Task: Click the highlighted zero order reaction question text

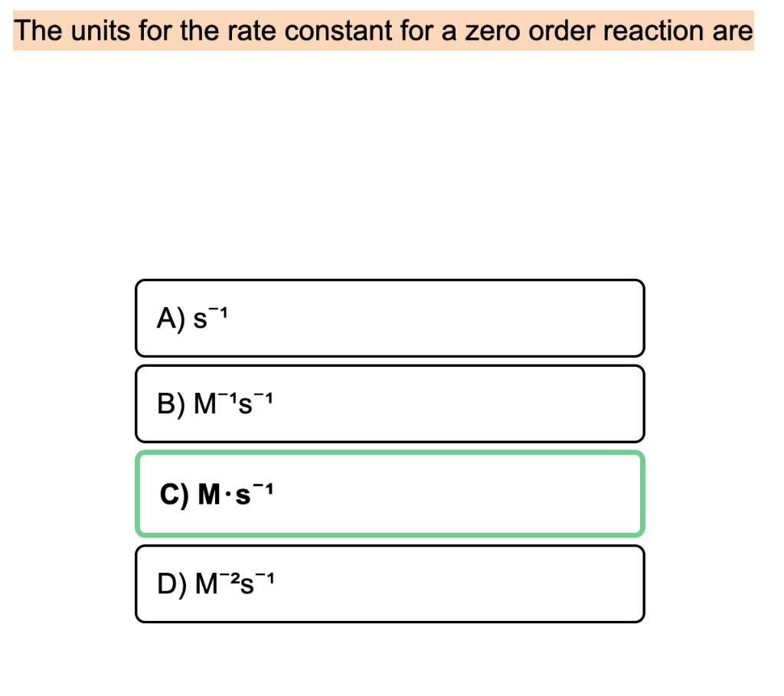Action: [x=384, y=31]
